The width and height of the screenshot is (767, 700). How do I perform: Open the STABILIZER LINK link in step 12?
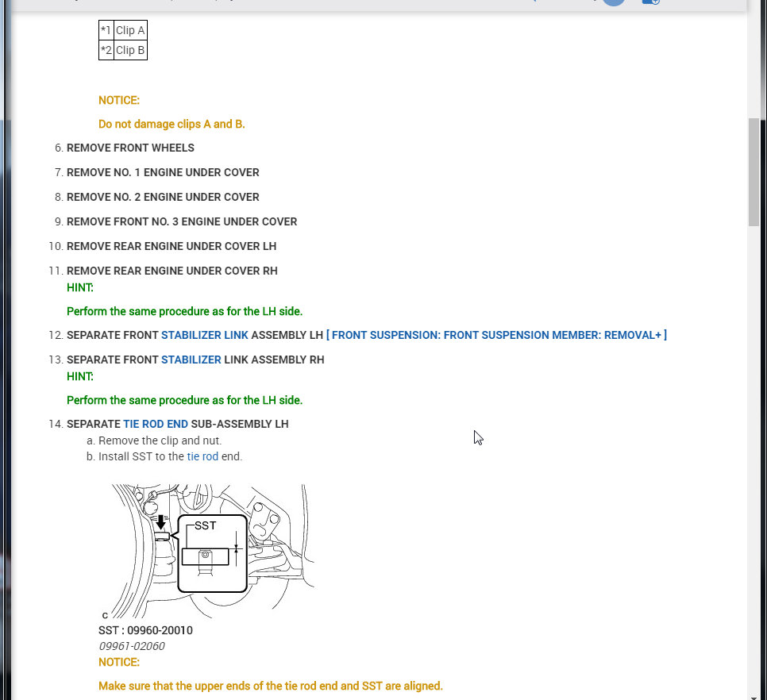(x=205, y=336)
